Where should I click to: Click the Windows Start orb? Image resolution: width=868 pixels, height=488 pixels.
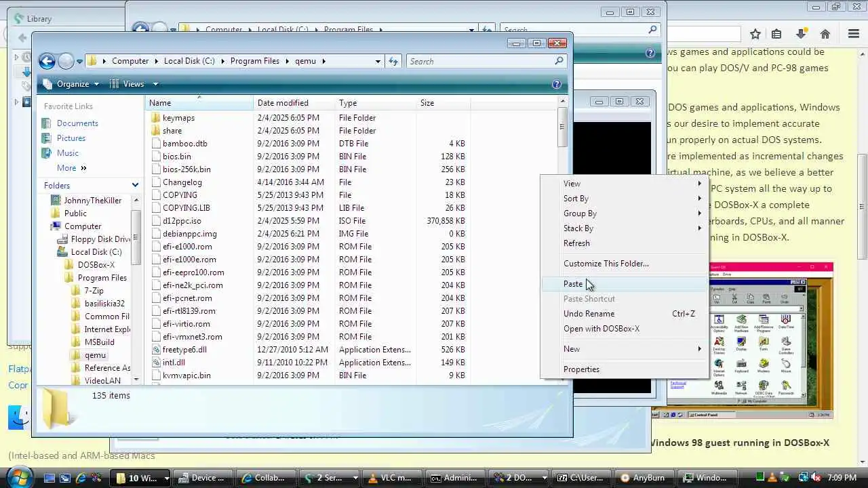click(20, 476)
